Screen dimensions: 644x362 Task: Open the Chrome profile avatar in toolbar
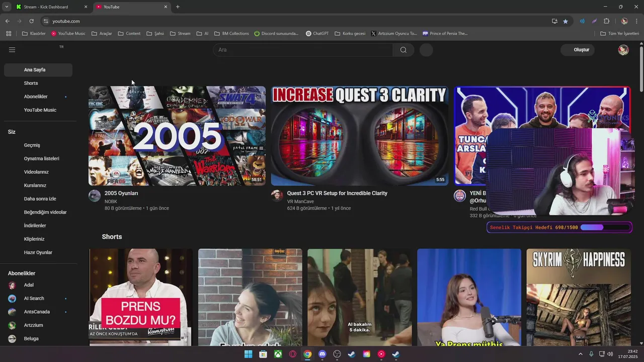click(x=624, y=21)
